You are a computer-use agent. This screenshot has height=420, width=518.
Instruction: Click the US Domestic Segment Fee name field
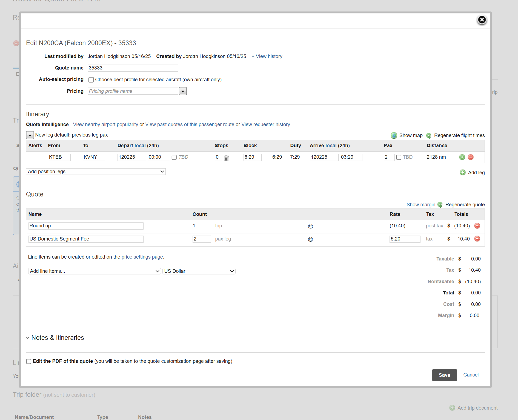coord(86,239)
